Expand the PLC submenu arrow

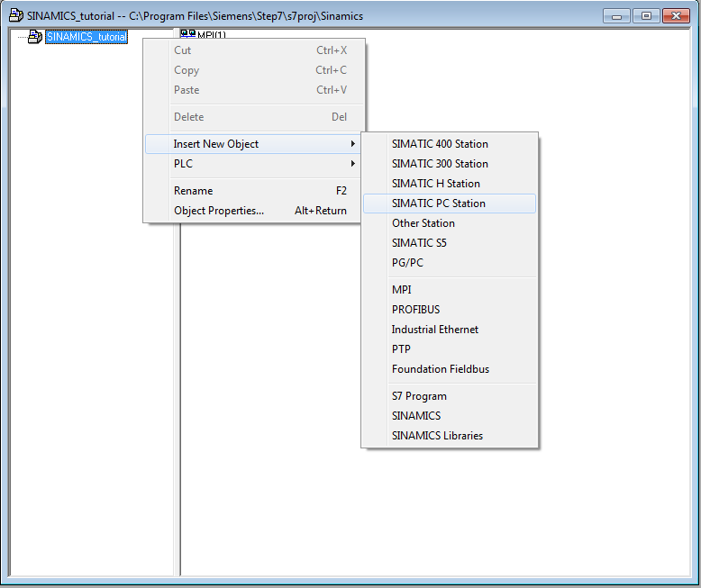[x=352, y=164]
